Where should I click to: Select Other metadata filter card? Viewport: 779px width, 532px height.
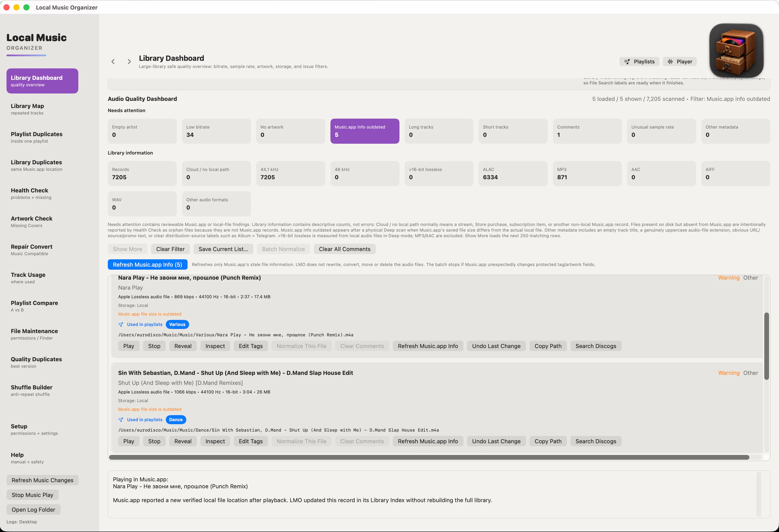coord(736,131)
